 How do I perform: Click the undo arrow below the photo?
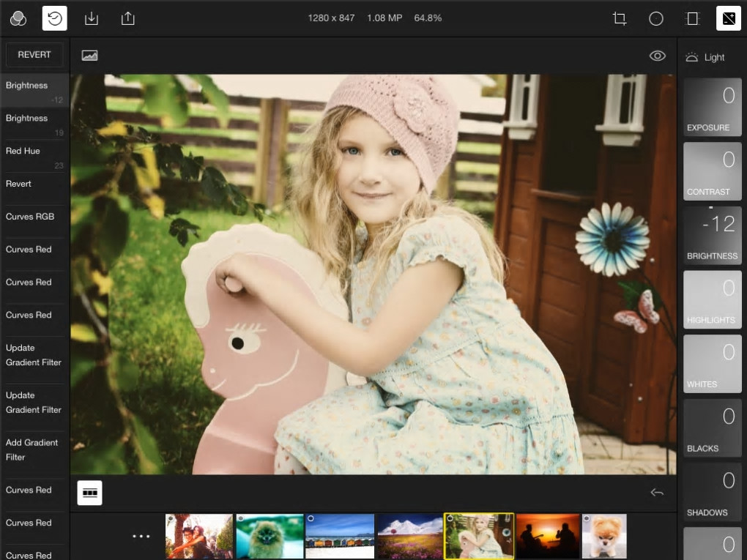tap(657, 493)
